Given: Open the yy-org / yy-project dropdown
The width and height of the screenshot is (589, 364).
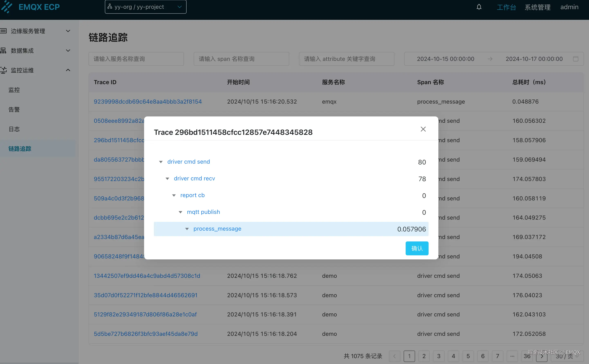Looking at the screenshot, I should (x=146, y=7).
